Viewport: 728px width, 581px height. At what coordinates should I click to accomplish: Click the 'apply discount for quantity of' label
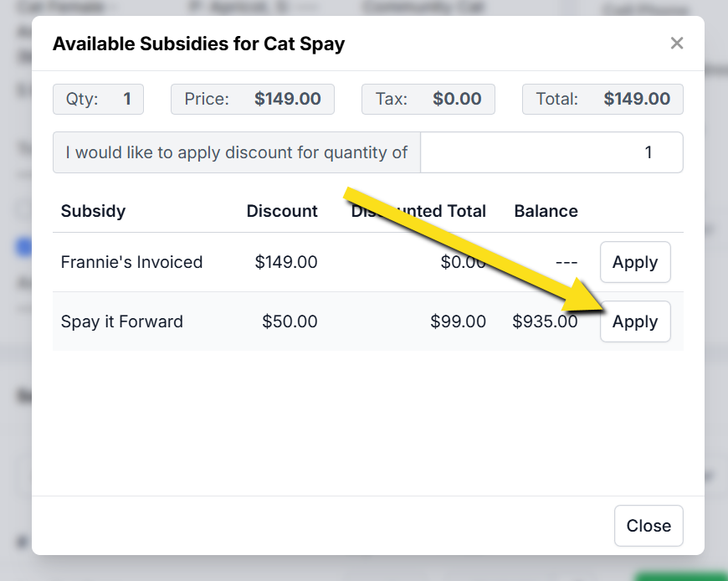(x=236, y=152)
